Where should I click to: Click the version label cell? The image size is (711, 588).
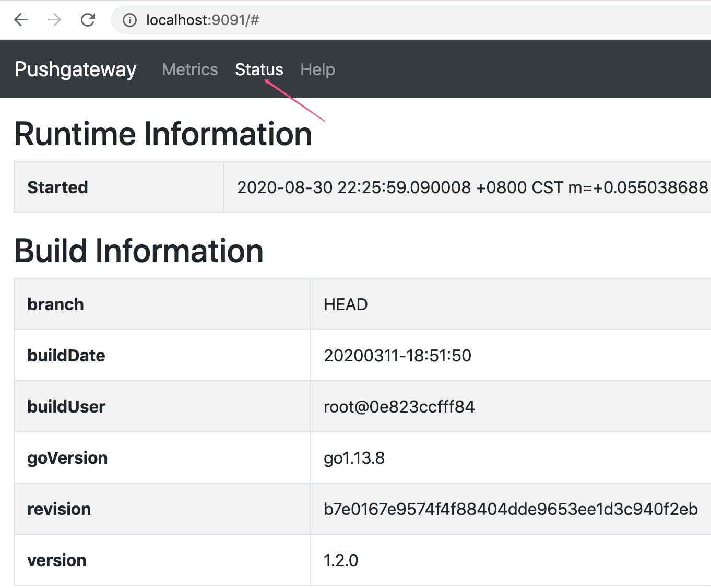coord(162,560)
